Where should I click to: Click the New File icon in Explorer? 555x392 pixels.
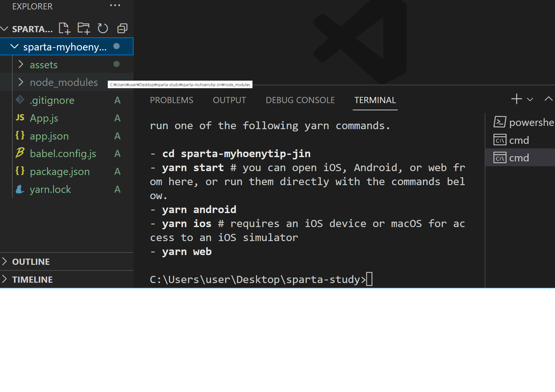pyautogui.click(x=64, y=29)
